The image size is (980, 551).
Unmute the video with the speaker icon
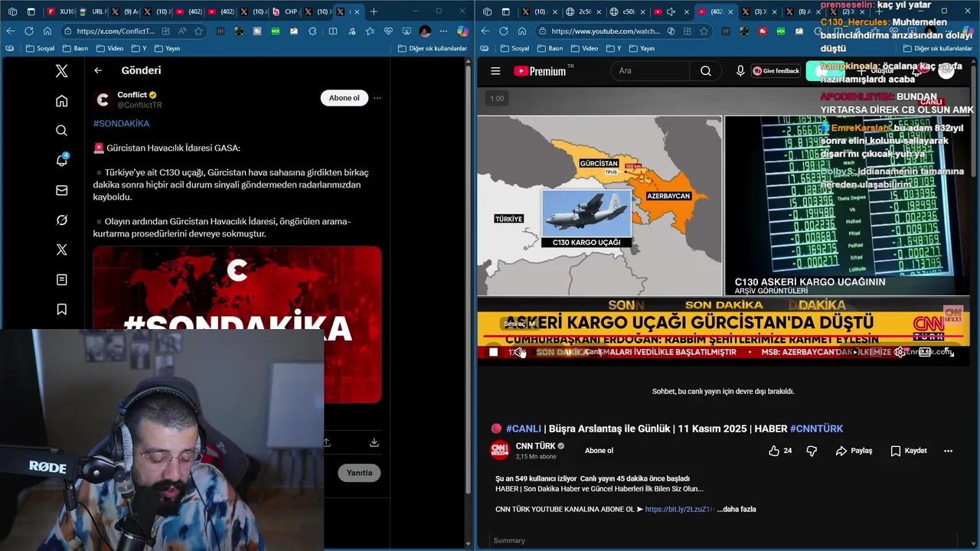click(519, 352)
